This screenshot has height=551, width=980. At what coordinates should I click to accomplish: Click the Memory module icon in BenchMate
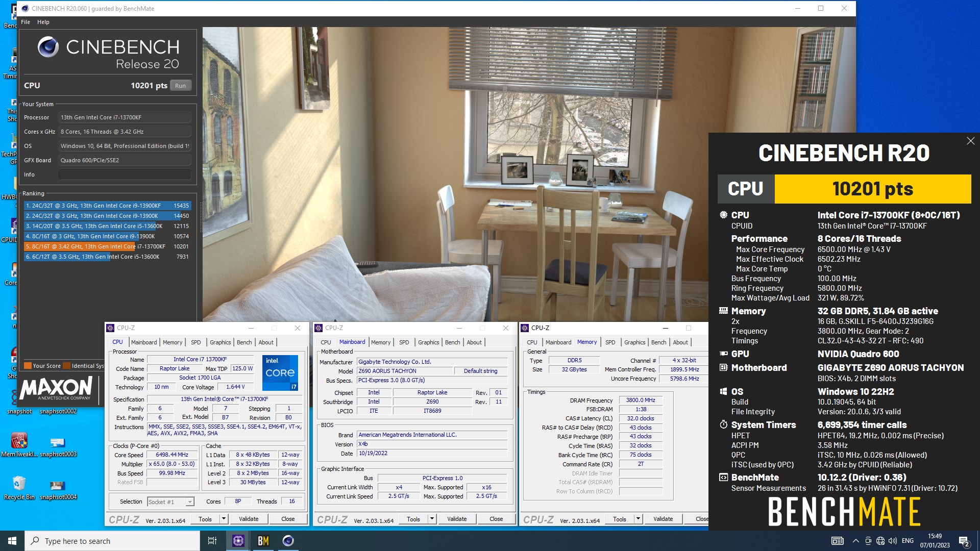click(x=723, y=311)
